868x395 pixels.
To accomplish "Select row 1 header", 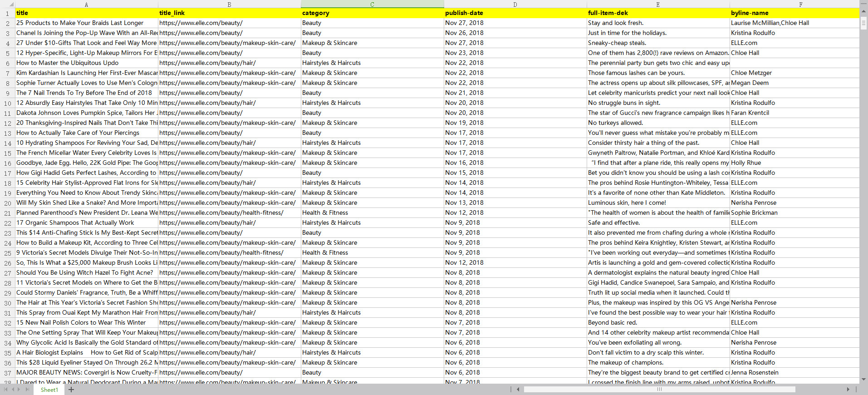I will (7, 13).
